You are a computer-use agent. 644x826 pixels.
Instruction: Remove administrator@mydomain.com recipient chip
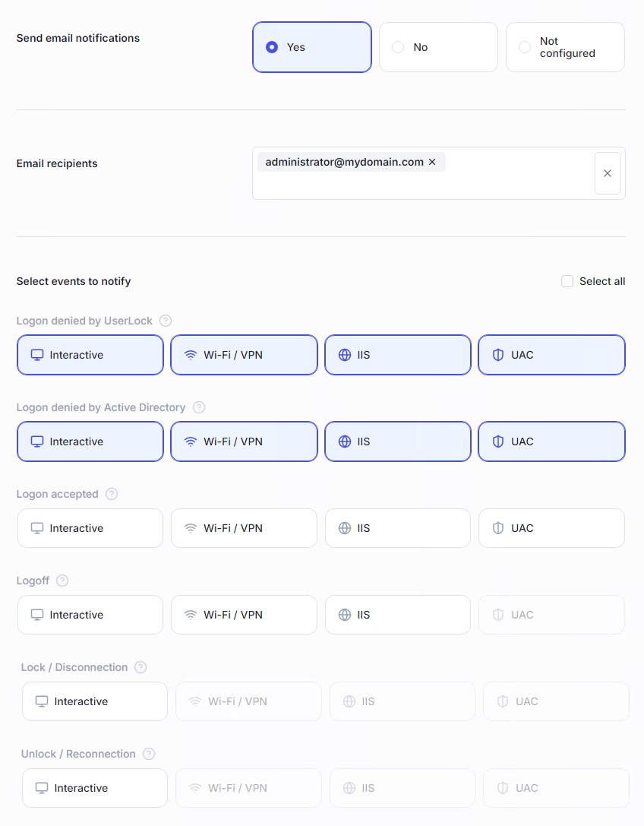[432, 162]
